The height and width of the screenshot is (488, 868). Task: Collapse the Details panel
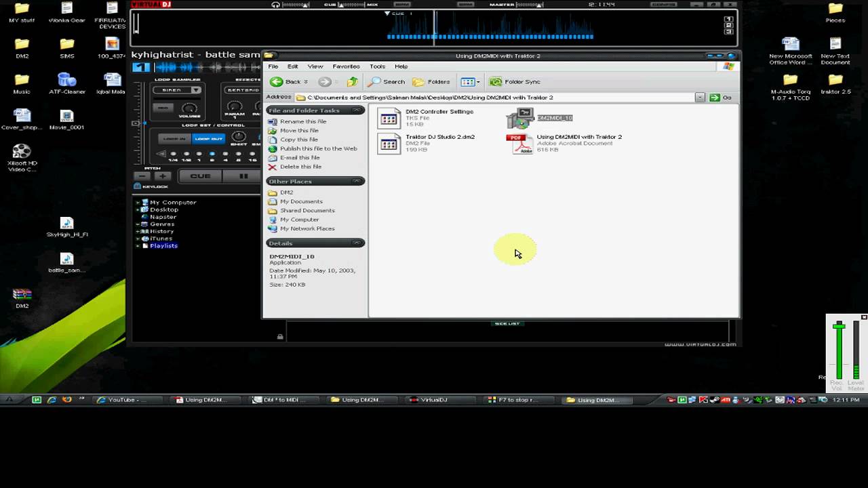357,243
